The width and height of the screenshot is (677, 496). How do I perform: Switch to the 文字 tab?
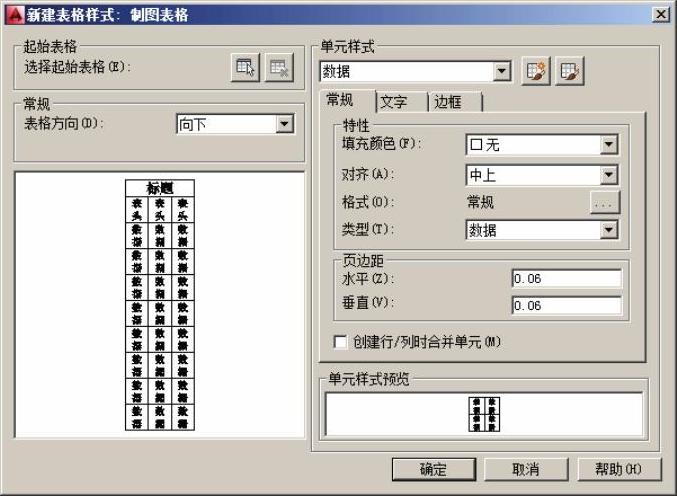tap(399, 102)
